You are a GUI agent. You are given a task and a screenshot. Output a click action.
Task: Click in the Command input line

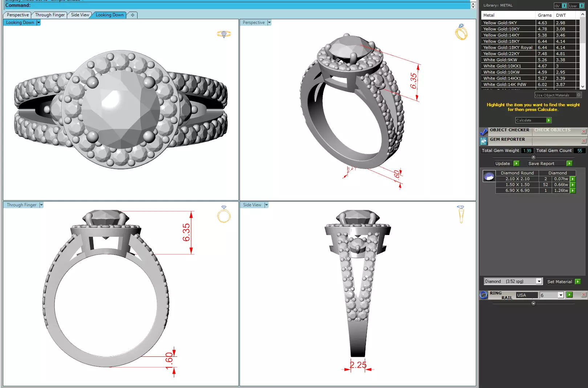click(236, 5)
